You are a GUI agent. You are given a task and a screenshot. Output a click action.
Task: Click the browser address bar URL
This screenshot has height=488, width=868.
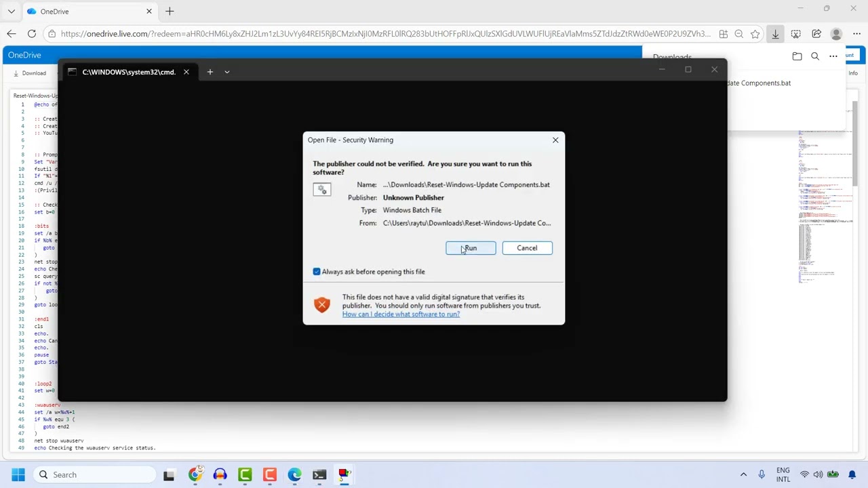tap(385, 34)
